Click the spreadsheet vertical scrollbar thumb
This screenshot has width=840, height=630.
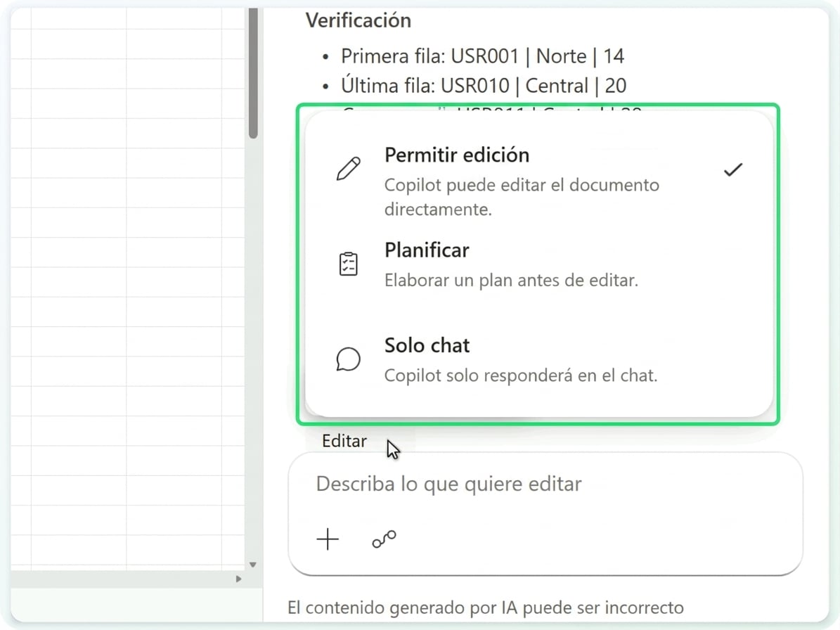point(253,73)
